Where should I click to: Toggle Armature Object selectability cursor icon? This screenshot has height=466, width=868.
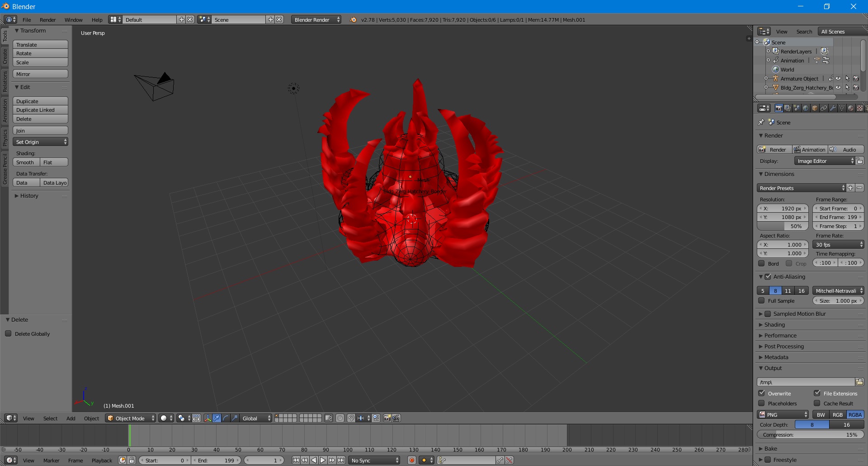pyautogui.click(x=848, y=78)
